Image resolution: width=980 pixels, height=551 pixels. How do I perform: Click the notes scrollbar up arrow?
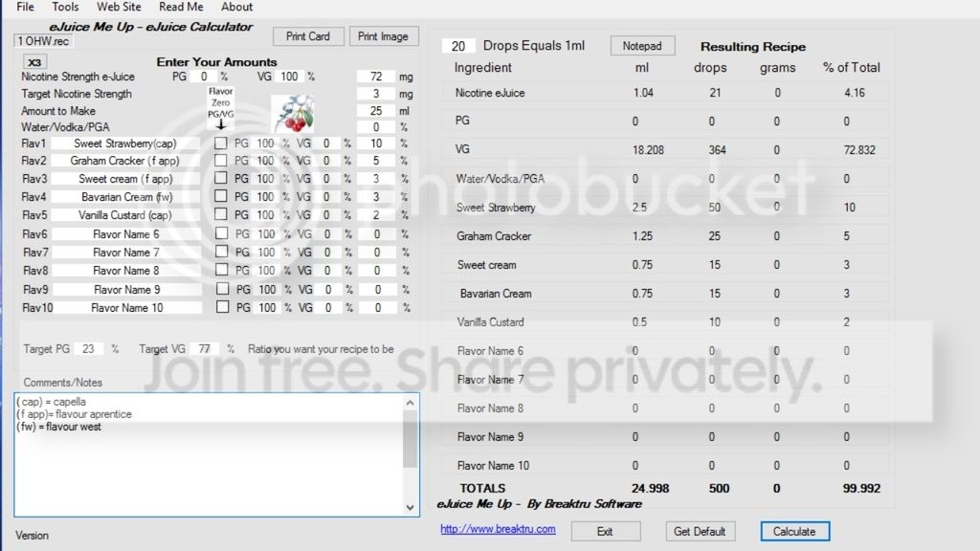point(410,403)
